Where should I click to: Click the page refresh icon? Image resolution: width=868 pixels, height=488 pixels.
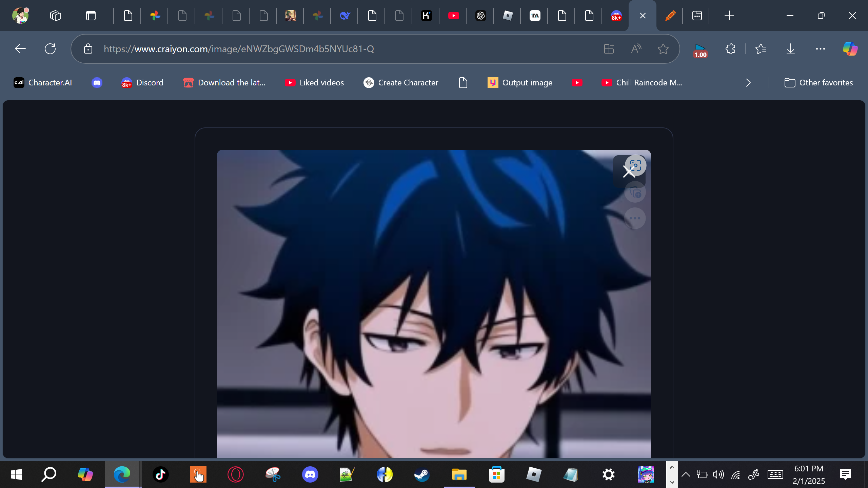pos(50,49)
